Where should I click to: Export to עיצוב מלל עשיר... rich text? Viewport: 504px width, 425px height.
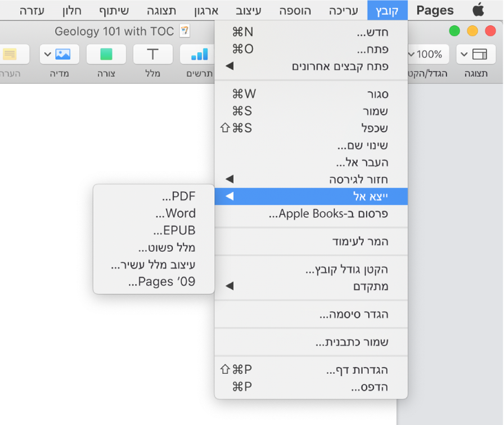pos(154,265)
